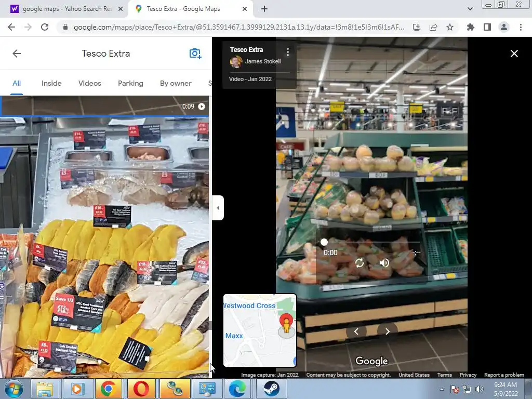Bookmark this page with the star
The height and width of the screenshot is (399, 532).
[450, 27]
